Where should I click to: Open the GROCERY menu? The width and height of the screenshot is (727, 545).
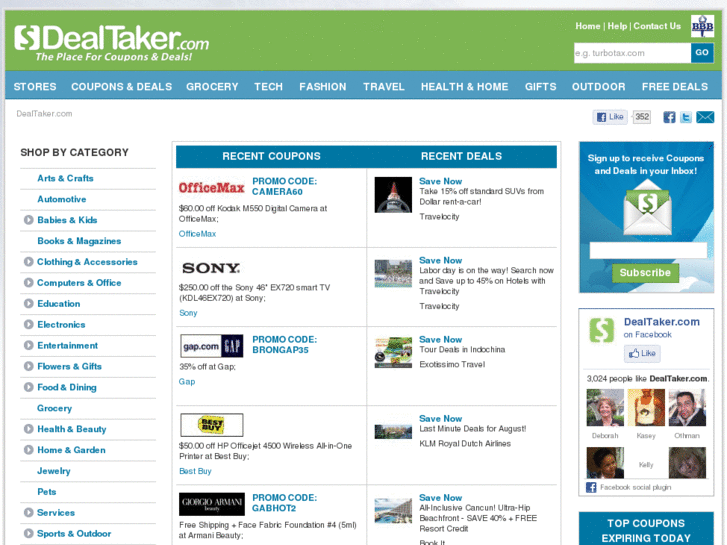click(x=212, y=87)
